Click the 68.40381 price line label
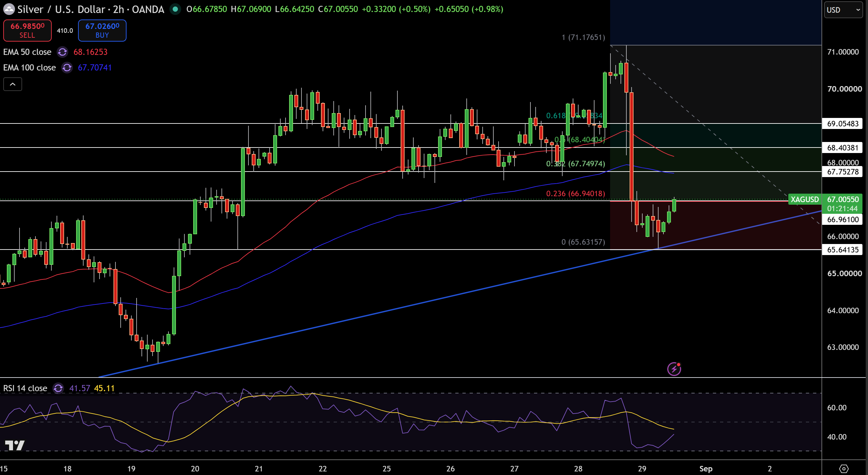The height and width of the screenshot is (475, 868). tap(842, 148)
